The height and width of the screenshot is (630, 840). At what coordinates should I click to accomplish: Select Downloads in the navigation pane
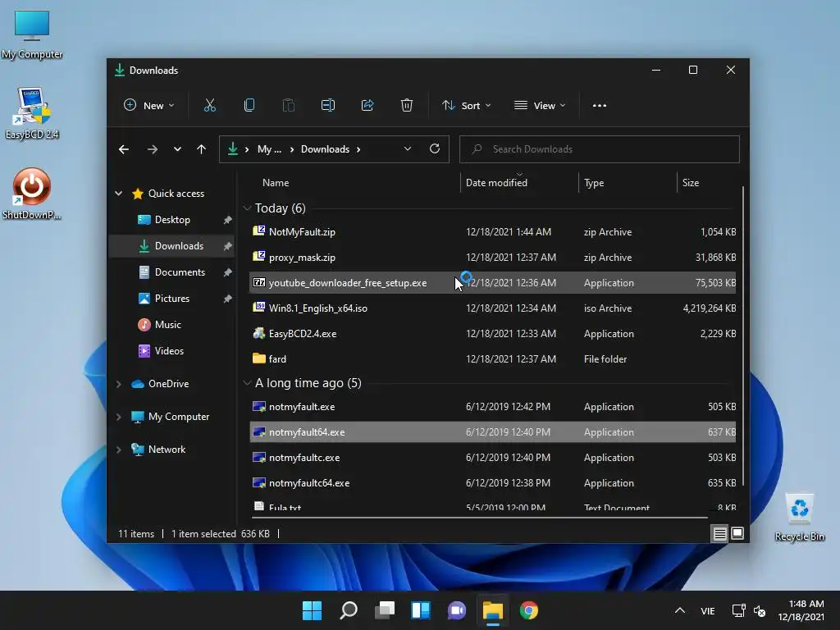[x=171, y=246]
